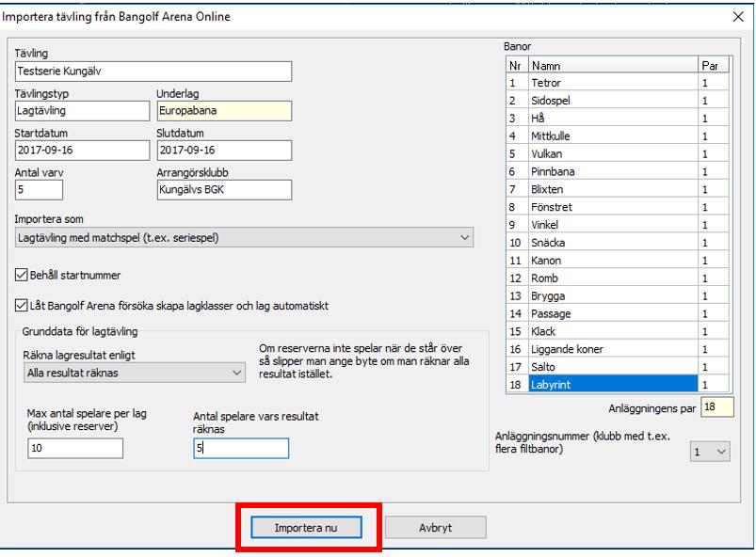Sort by the Namn column header

pyautogui.click(x=613, y=66)
